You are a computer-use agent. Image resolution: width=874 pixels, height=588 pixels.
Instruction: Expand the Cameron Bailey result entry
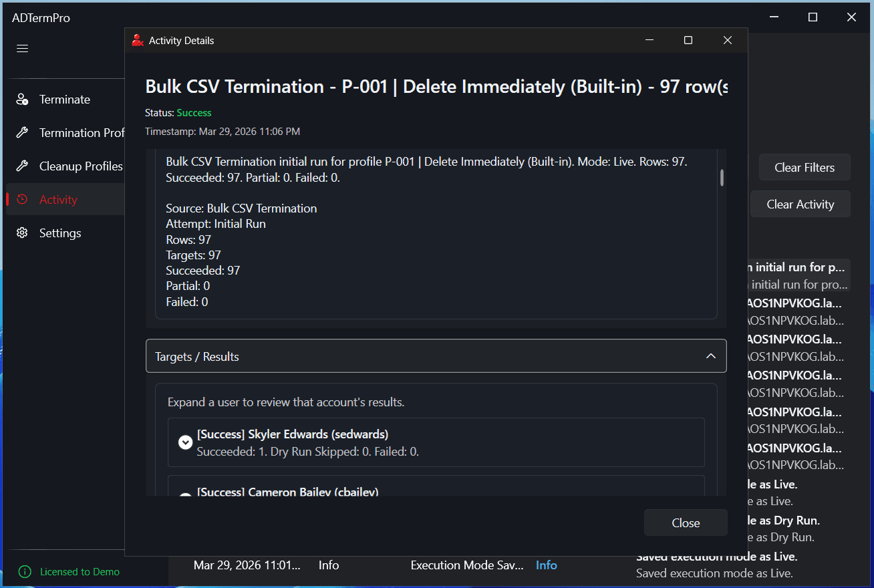pos(186,494)
